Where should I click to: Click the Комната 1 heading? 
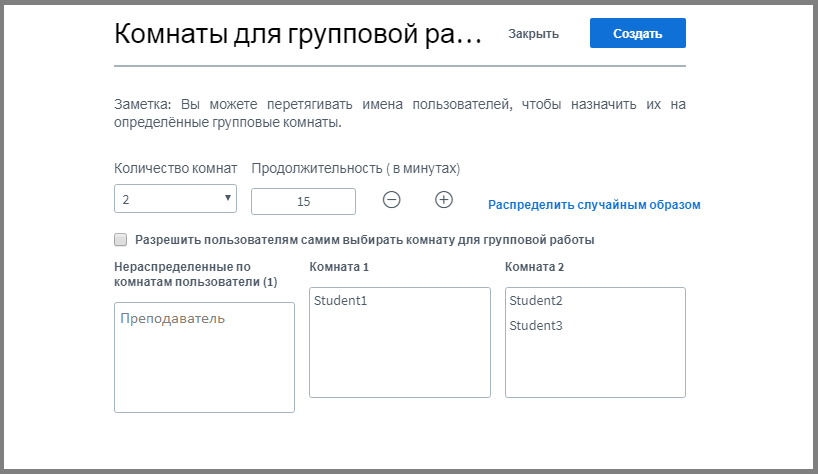click(339, 267)
